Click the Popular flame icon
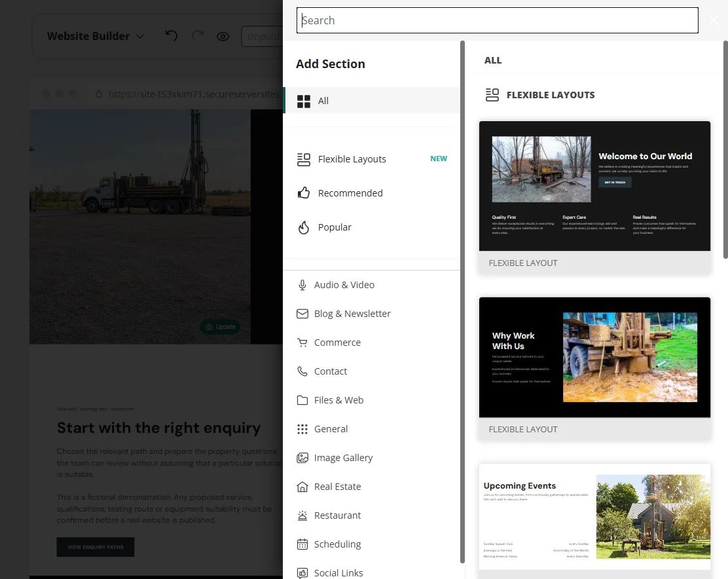This screenshot has height=579, width=728. tap(304, 227)
